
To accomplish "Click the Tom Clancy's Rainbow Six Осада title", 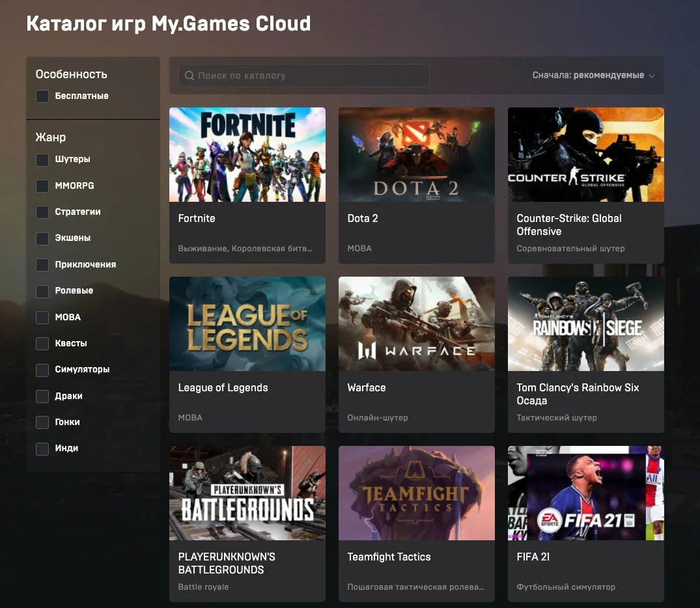I will 578,394.
